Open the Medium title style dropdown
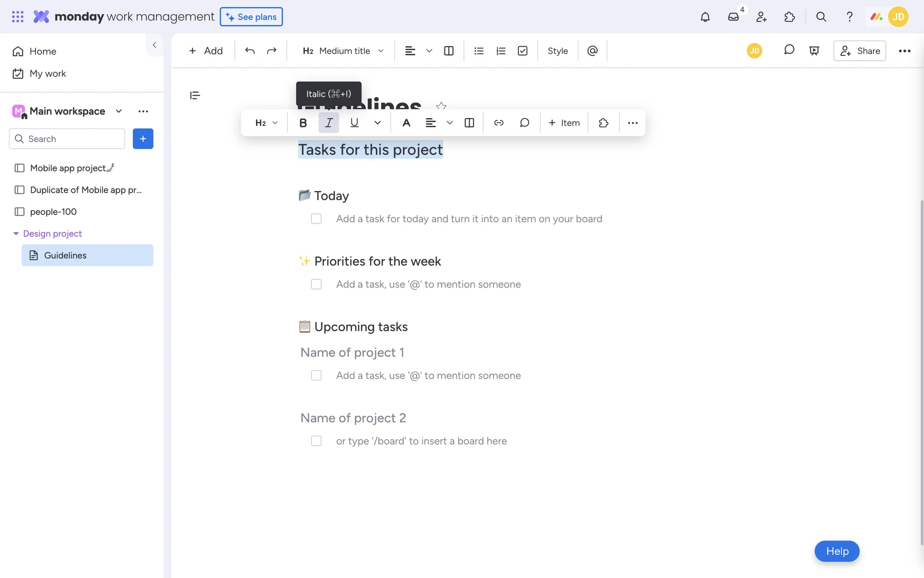Viewport: 924px width, 578px height. coord(343,51)
